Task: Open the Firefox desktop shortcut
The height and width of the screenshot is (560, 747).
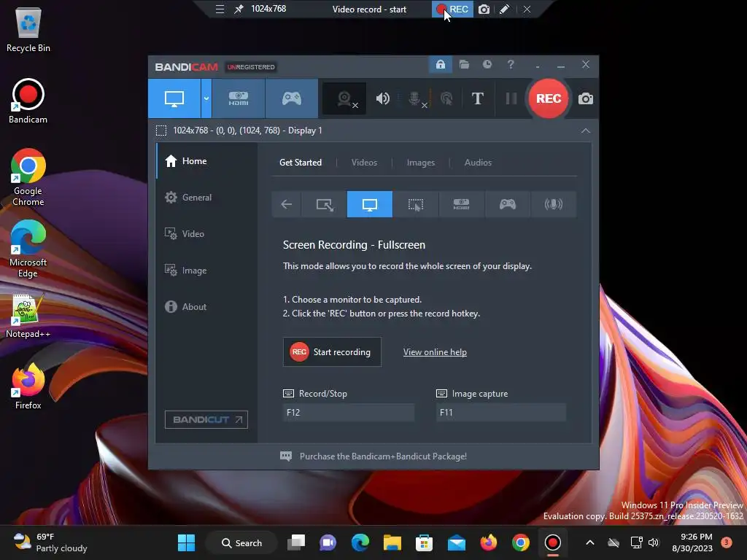Action: pos(28,386)
